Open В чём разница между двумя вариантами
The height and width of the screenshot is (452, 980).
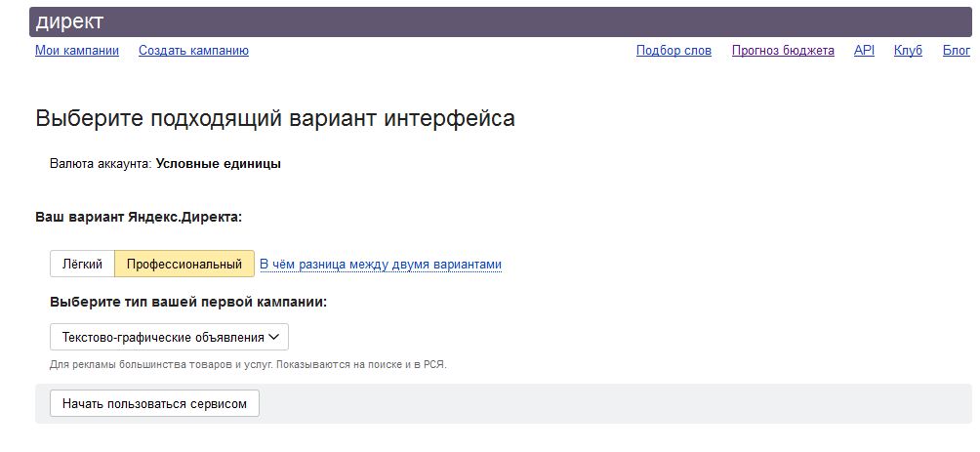pyautogui.click(x=381, y=265)
